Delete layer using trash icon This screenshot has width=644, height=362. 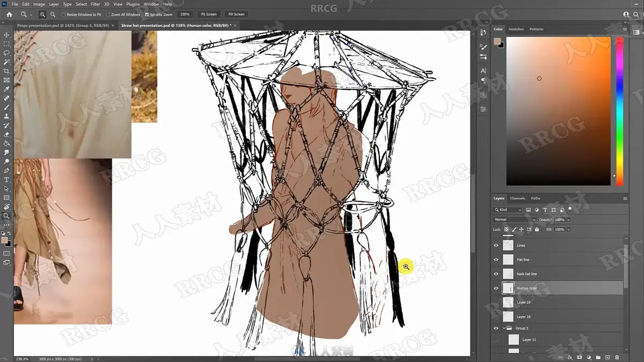pos(617,357)
